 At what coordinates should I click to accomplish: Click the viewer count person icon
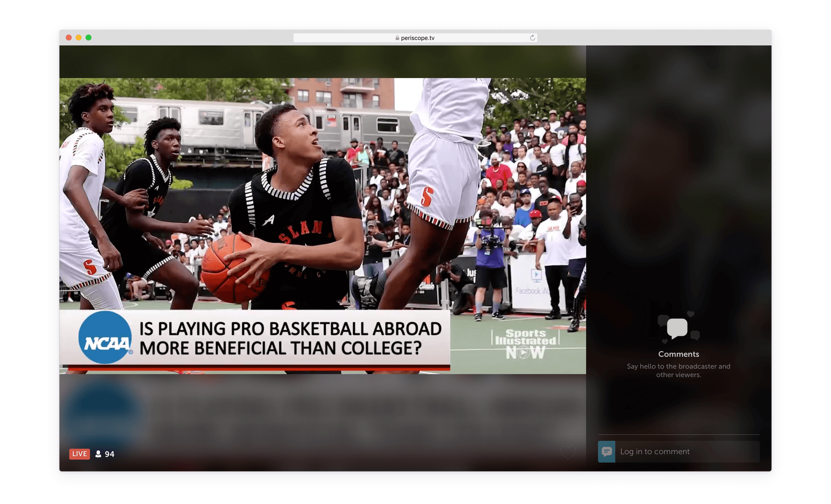pos(98,454)
